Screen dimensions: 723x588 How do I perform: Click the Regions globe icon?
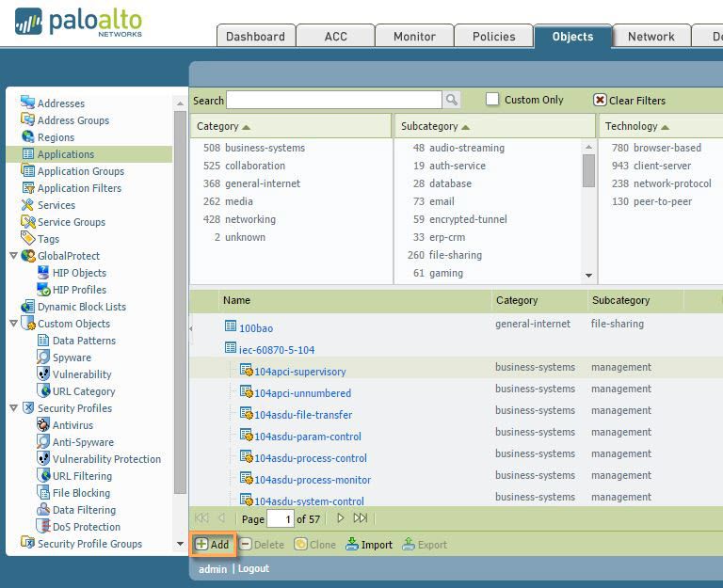tap(27, 136)
